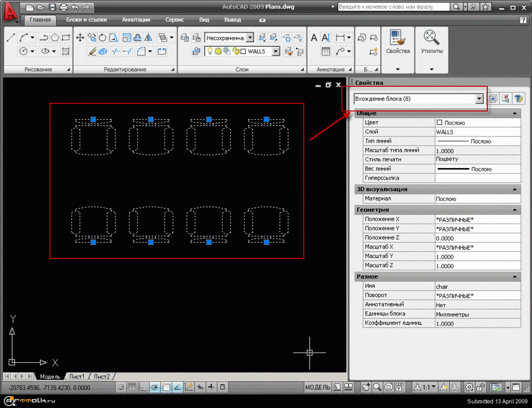532x408 pixels.
Task: Open the Лист1 layout tab
Action: tap(77, 376)
